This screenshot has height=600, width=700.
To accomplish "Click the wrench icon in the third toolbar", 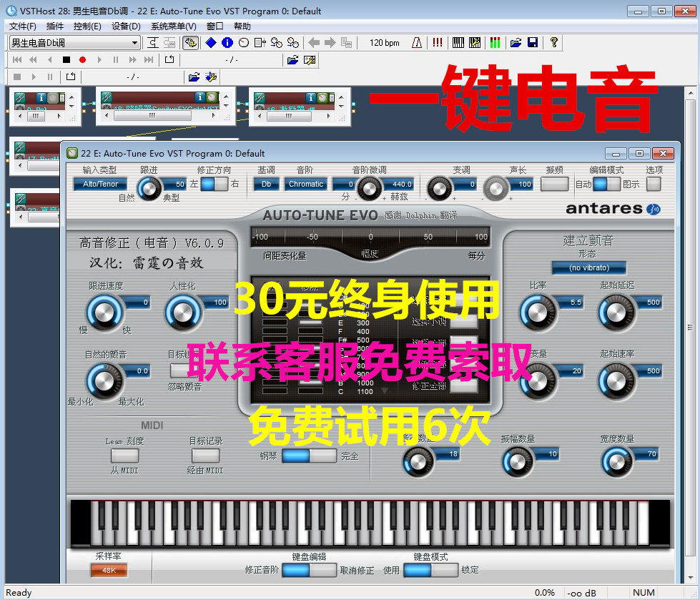I will pyautogui.click(x=211, y=77).
